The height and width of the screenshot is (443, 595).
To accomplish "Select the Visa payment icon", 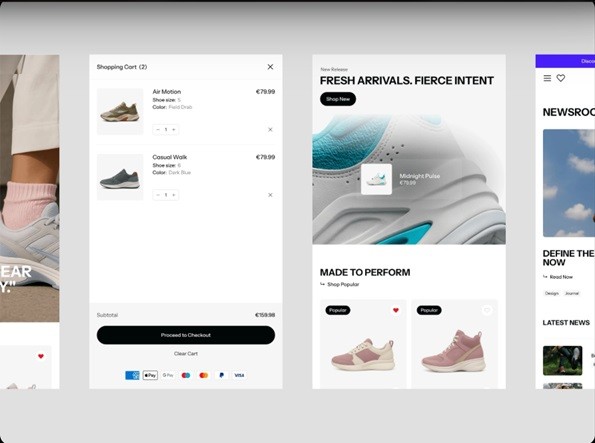I will [x=239, y=375].
